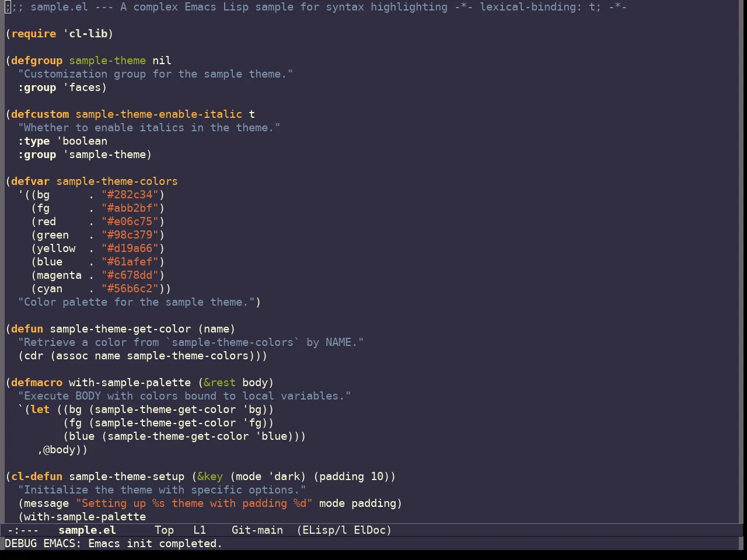Viewport: 747px width, 560px height.
Task: Click the :type keyword
Action: [34, 141]
